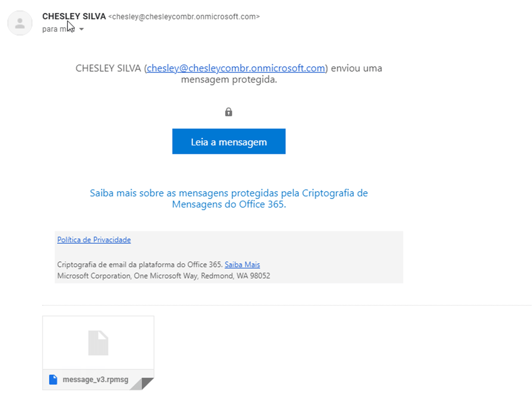Open the 'Política de Privacidade' link
Viewport: 532px width, 402px height.
click(94, 240)
